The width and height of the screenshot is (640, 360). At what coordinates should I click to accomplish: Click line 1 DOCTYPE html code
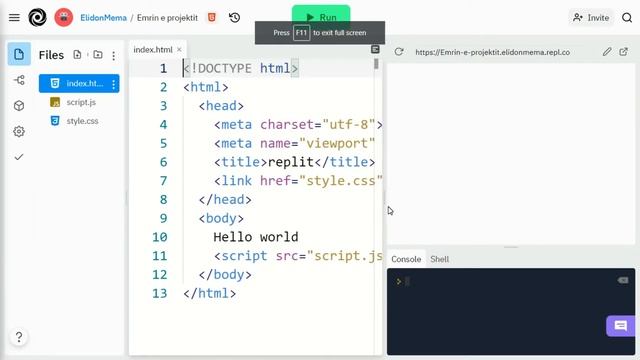[x=241, y=69]
